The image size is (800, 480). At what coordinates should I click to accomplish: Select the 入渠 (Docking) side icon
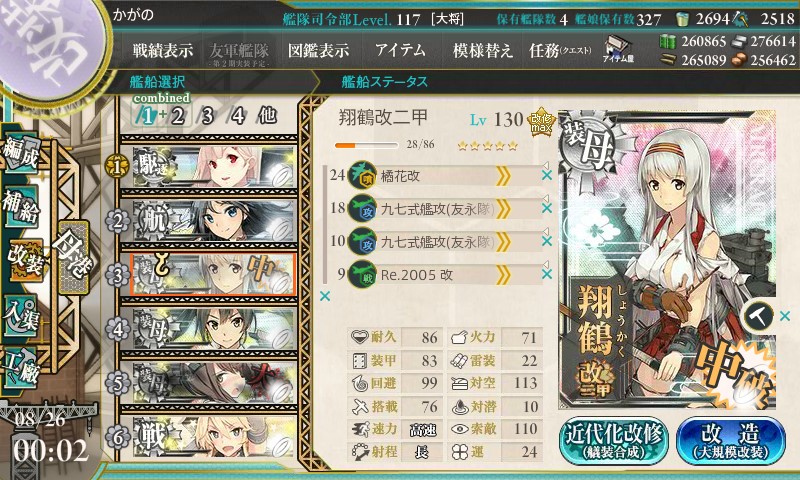(20, 317)
